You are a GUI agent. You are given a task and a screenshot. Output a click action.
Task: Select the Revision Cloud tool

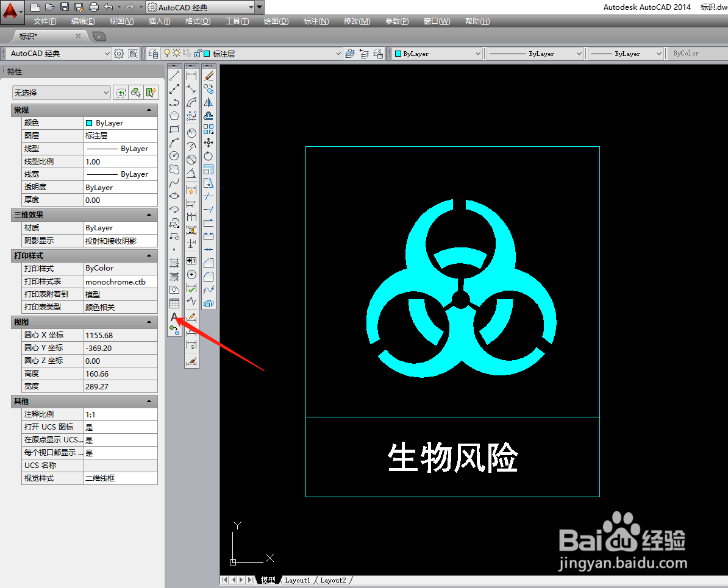(174, 169)
